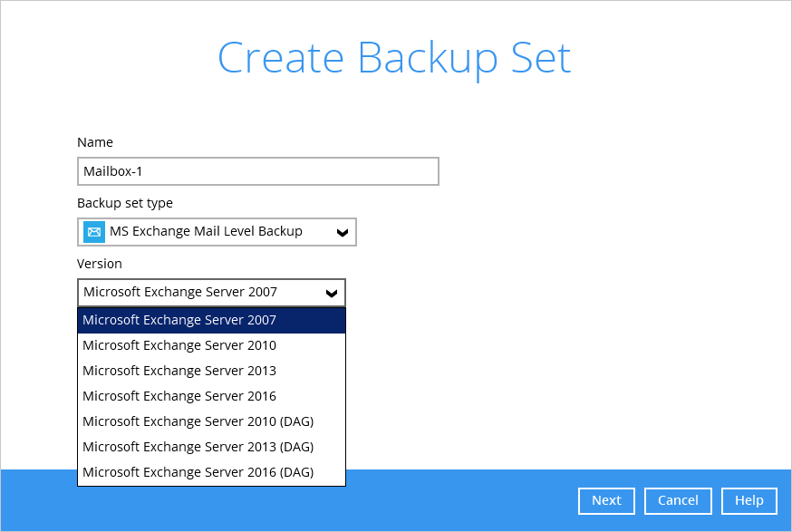Pick Microsoft Exchange Server 2013 (DAG)
Screen dimensions: 792x532
pos(212,447)
